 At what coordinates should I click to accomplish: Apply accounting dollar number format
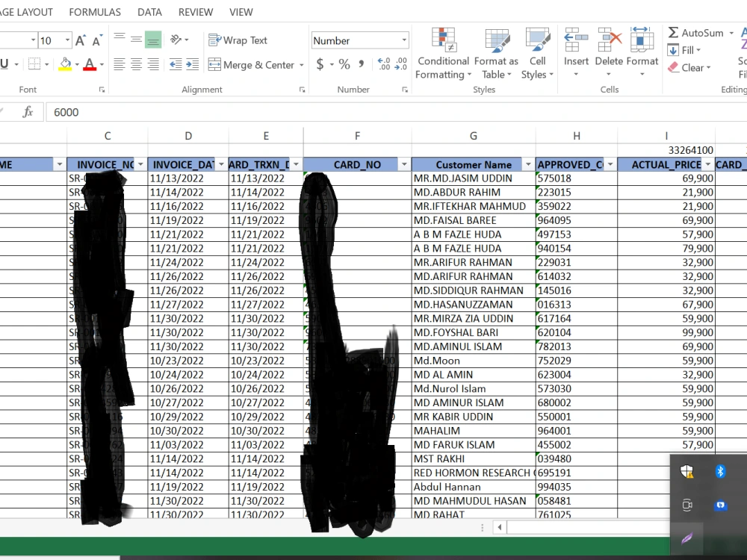coord(320,63)
